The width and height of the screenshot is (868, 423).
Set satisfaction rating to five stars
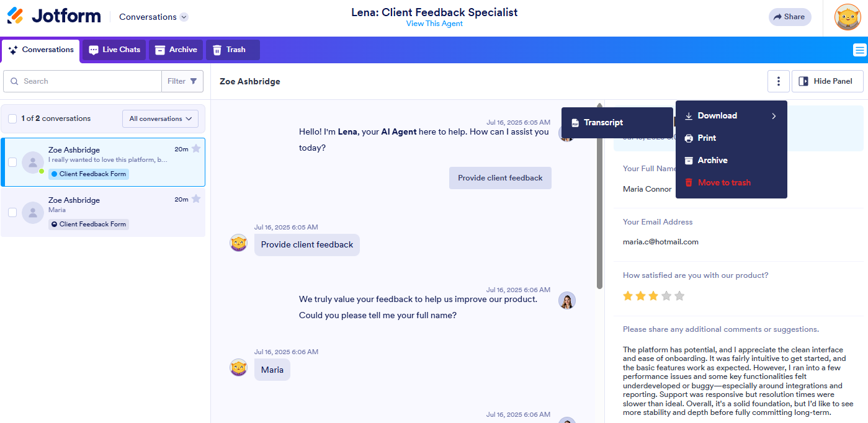(x=680, y=296)
